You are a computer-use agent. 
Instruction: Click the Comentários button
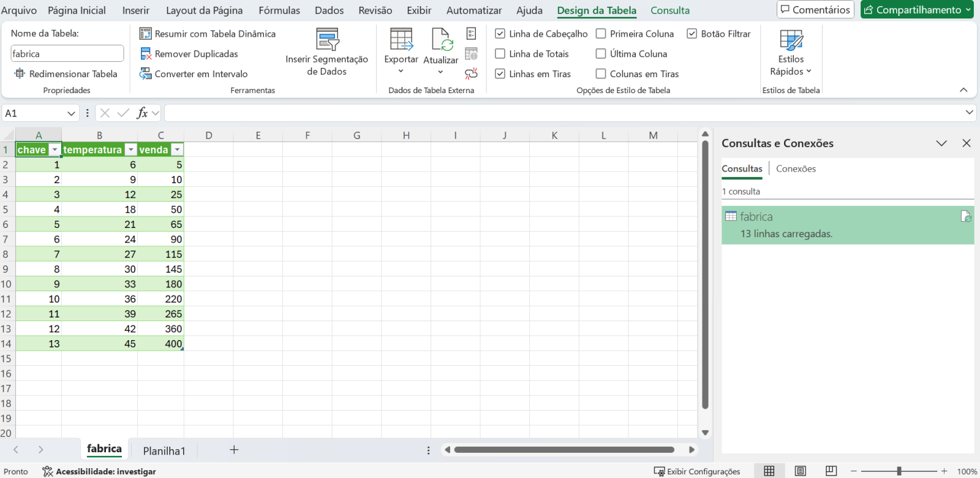pos(815,10)
